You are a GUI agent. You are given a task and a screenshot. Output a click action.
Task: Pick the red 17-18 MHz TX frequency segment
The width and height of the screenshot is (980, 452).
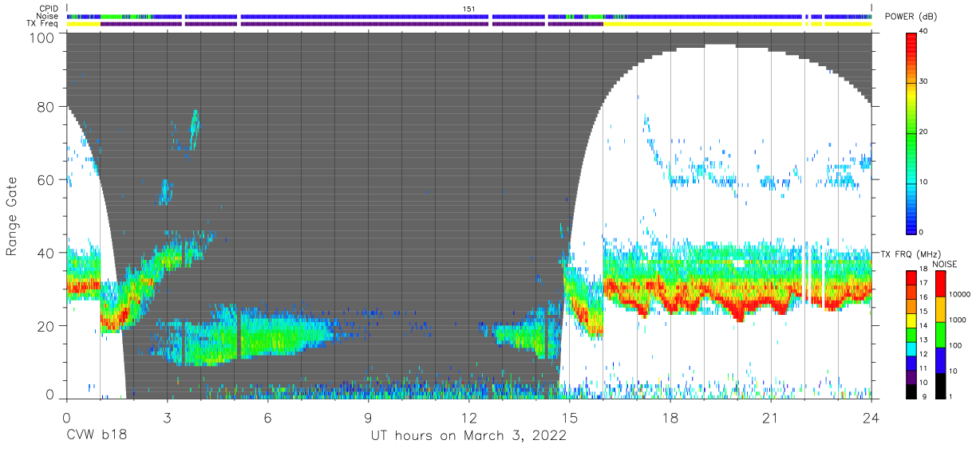click(x=911, y=278)
